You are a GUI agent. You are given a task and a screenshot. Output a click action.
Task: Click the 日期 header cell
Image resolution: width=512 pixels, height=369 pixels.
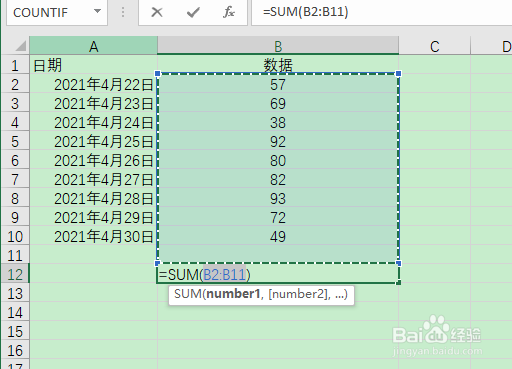[93, 65]
